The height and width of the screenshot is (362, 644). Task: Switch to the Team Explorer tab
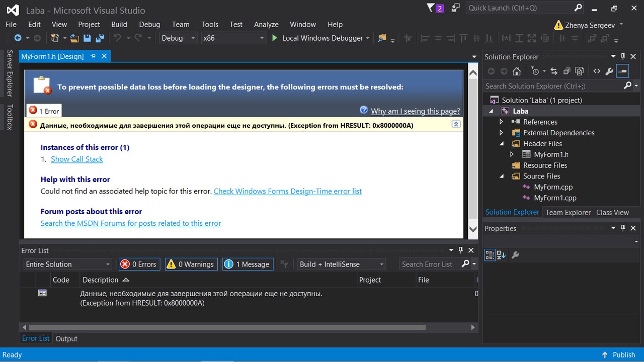click(568, 212)
